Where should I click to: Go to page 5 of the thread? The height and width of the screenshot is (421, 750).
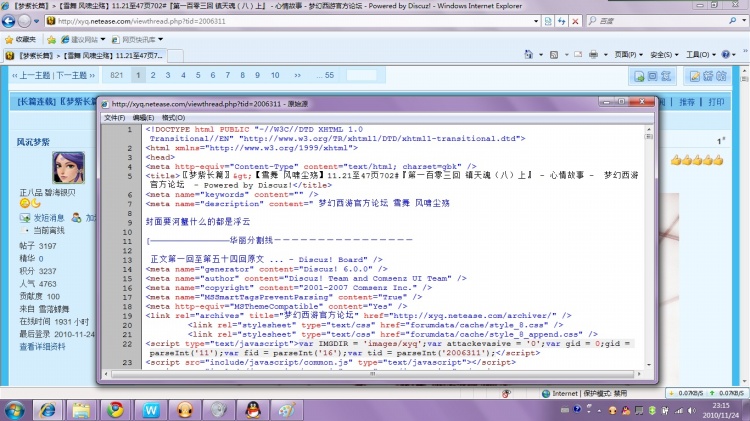coord(198,75)
